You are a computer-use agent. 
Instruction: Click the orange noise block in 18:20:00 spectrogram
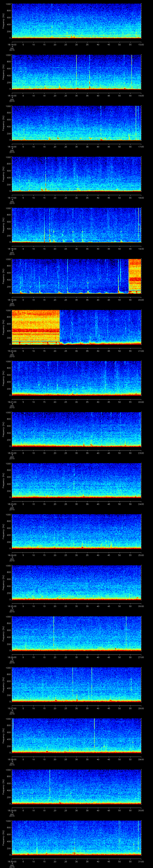[x=36, y=327]
